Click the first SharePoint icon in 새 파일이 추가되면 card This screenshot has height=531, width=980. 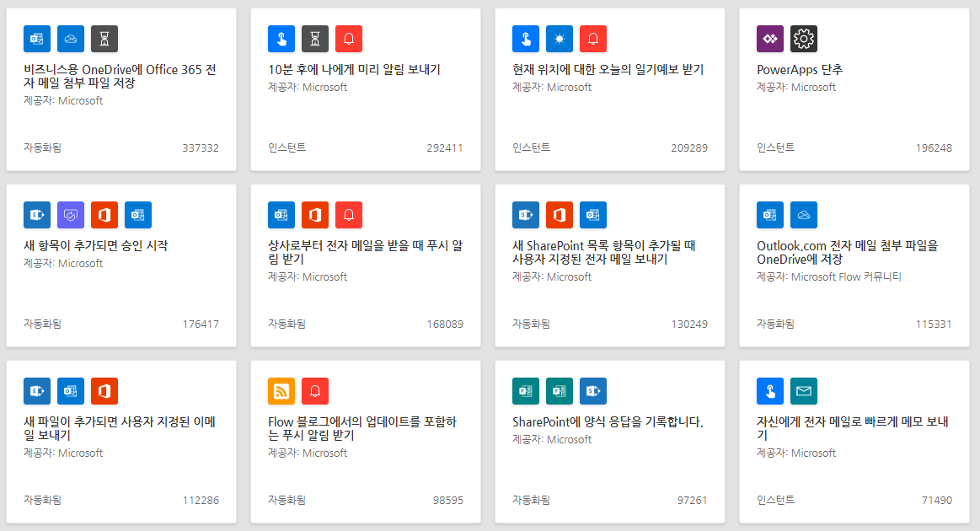click(x=37, y=391)
